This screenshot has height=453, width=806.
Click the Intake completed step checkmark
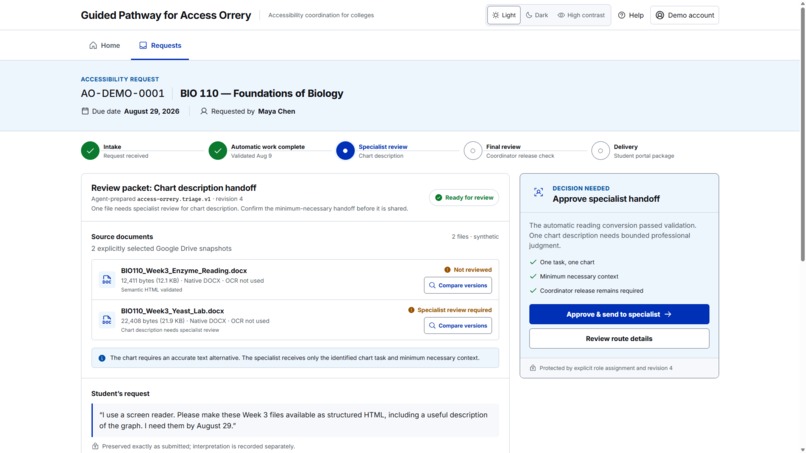[90, 151]
